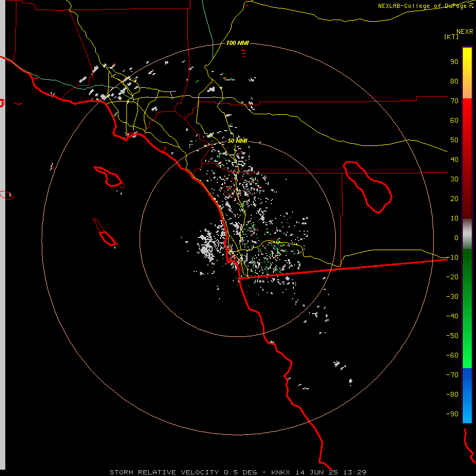
Task: Click the -10 value on the velocity scale
Action: tap(452, 258)
